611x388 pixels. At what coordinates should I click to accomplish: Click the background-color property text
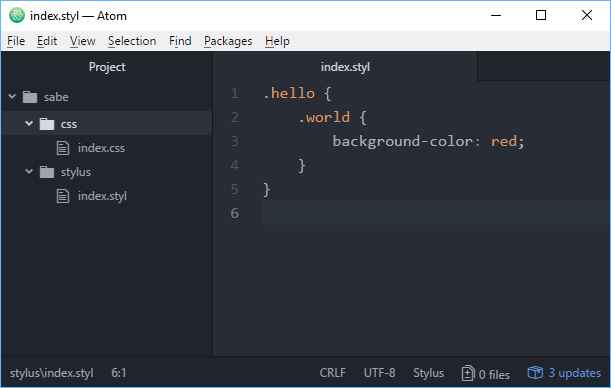402,141
